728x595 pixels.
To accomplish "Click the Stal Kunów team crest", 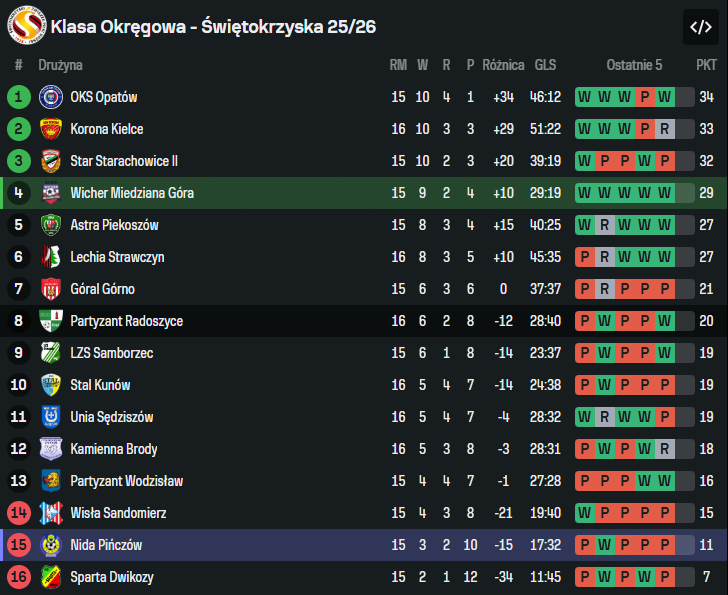I will 51,385.
